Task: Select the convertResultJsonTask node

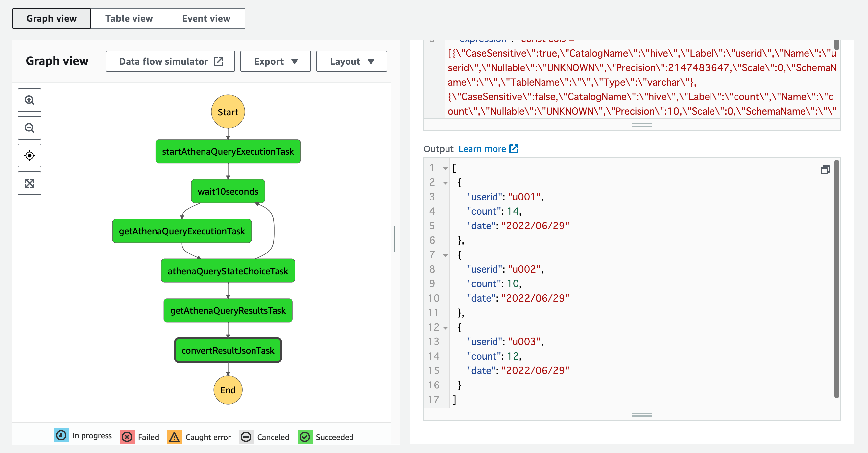Action: 228,350
